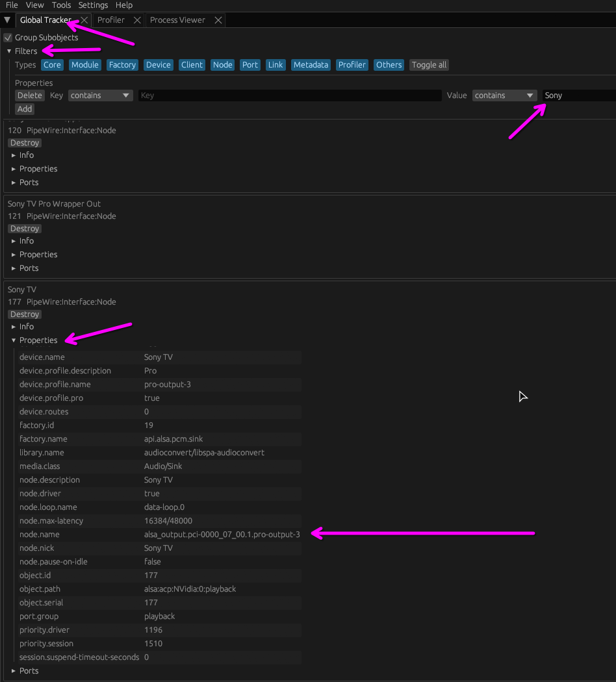Open the Key match mode dropdown
The height and width of the screenshot is (682, 616).
click(100, 95)
